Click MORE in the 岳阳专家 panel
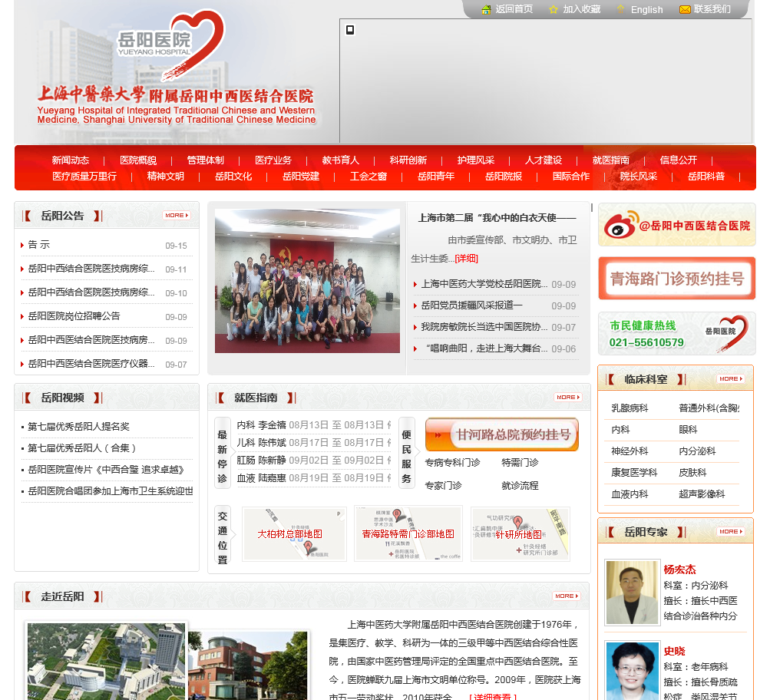Image resolution: width=770 pixels, height=700 pixels. tap(731, 532)
